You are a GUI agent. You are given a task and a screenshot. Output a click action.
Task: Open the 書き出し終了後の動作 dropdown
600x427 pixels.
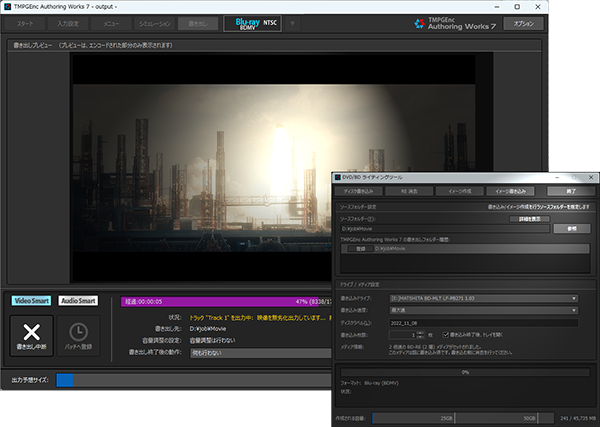pyautogui.click(x=260, y=353)
